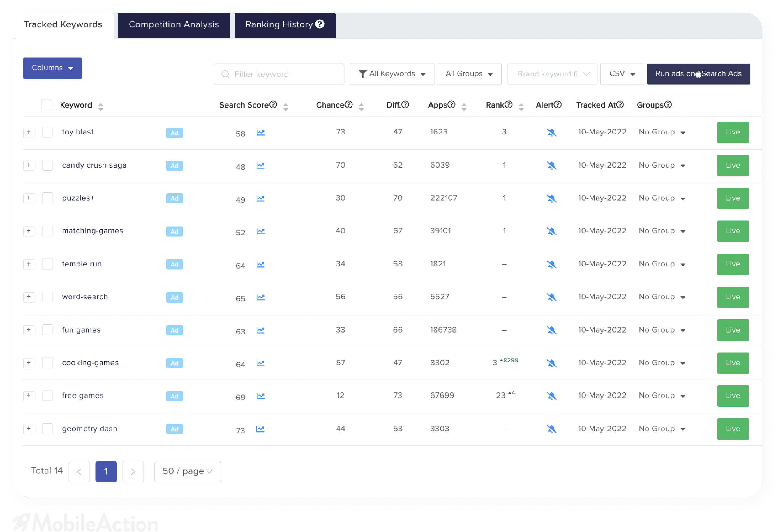The image size is (783, 532).
Task: Click the Ad badge for toy blast
Action: 175,133
